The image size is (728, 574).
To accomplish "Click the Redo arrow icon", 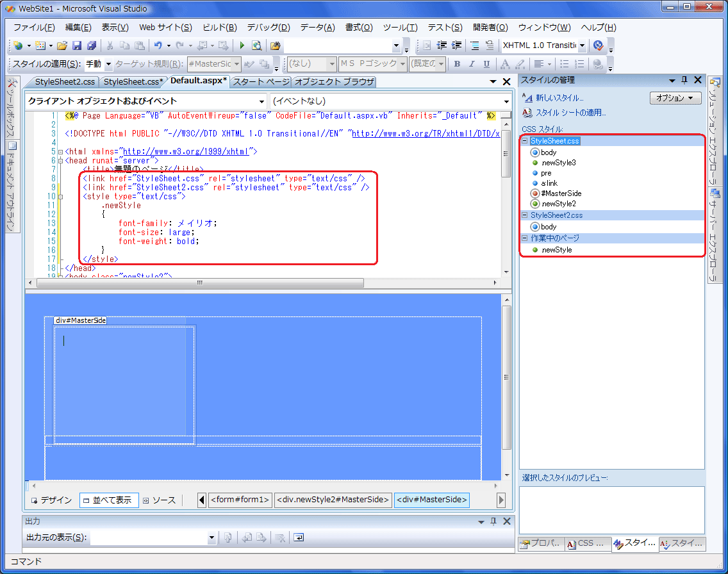I will point(179,45).
